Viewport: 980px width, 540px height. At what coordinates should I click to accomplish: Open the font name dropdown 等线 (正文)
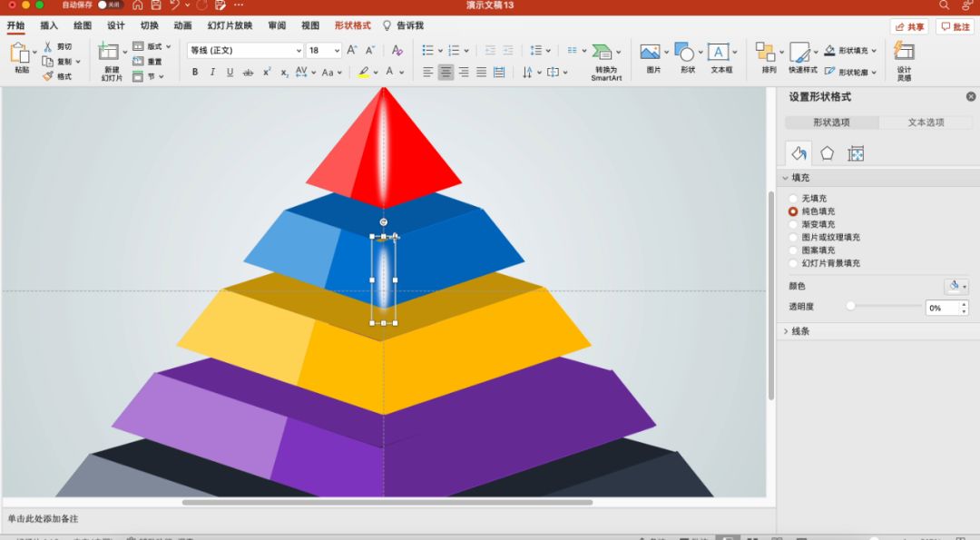click(245, 51)
